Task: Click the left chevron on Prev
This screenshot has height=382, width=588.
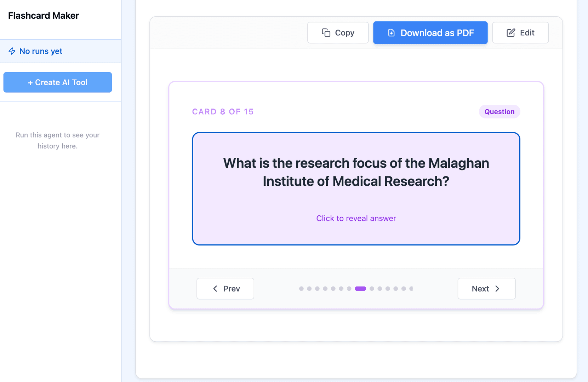Action: coord(215,289)
